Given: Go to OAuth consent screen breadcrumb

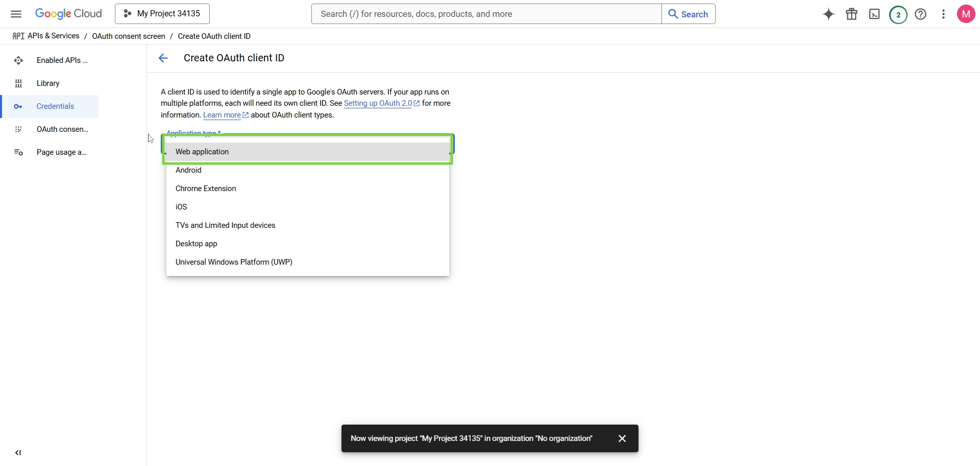Looking at the screenshot, I should (129, 36).
